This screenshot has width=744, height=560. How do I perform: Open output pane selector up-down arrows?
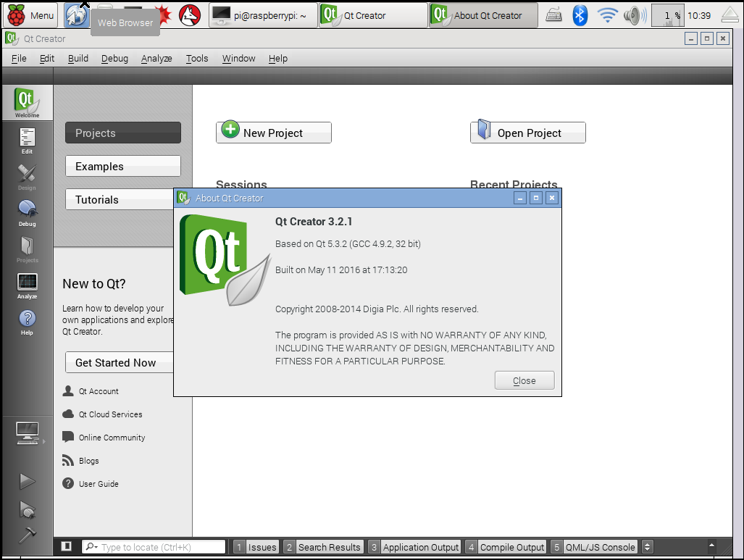tap(647, 547)
